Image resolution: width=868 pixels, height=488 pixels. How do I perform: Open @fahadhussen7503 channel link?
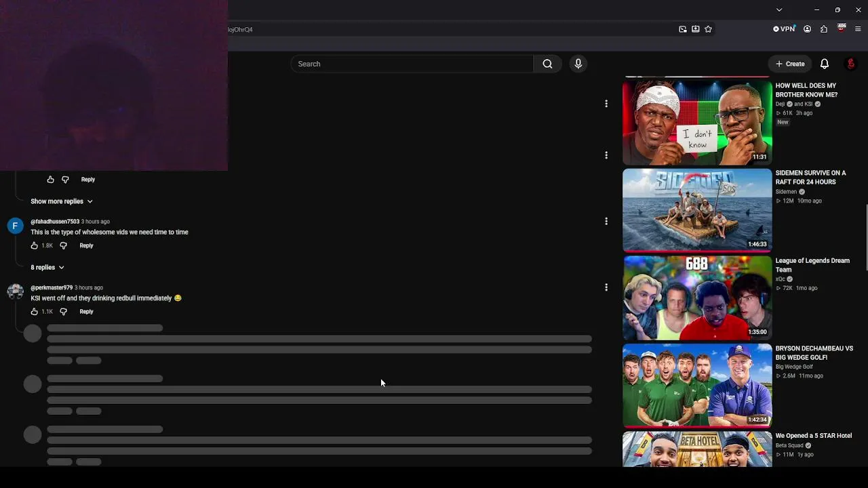(x=55, y=222)
